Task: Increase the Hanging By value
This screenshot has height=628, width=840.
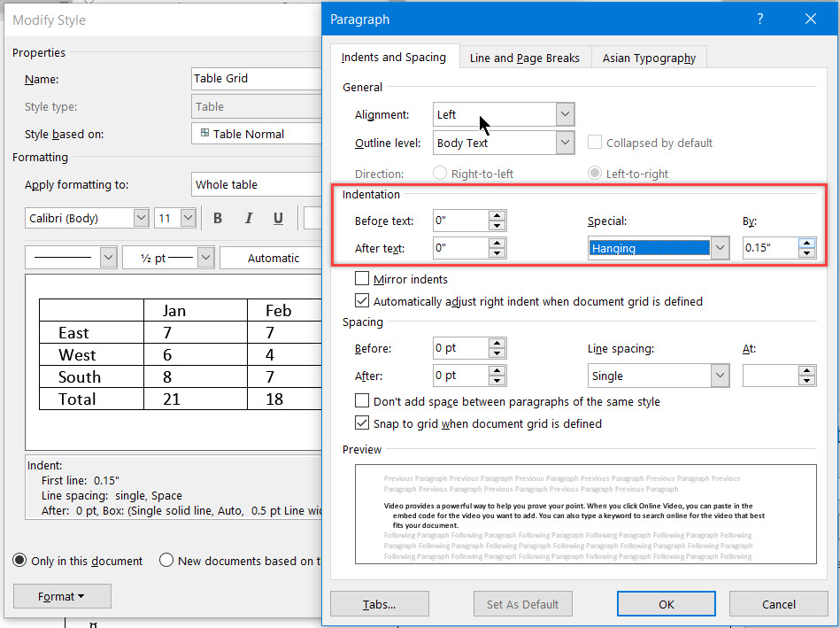Action: click(806, 243)
